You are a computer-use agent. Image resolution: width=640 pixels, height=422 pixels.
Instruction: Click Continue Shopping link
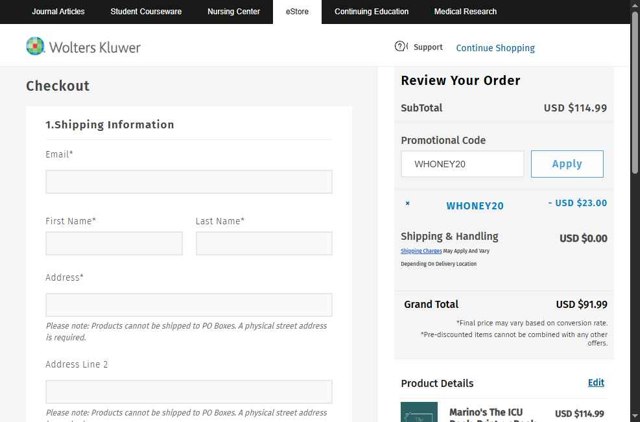[x=495, y=48]
